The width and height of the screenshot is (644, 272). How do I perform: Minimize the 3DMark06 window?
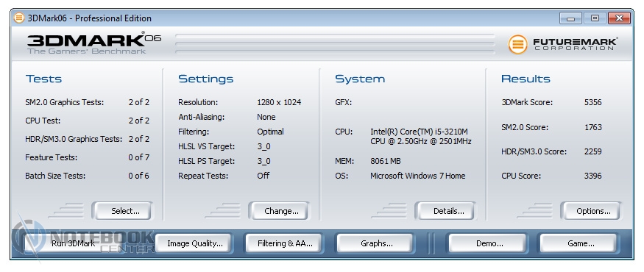[570, 18]
